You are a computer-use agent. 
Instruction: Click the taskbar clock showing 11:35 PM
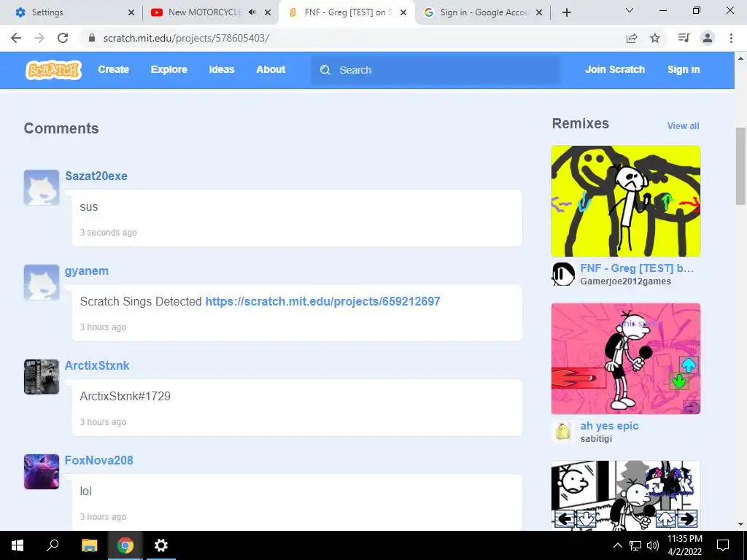[x=684, y=545]
